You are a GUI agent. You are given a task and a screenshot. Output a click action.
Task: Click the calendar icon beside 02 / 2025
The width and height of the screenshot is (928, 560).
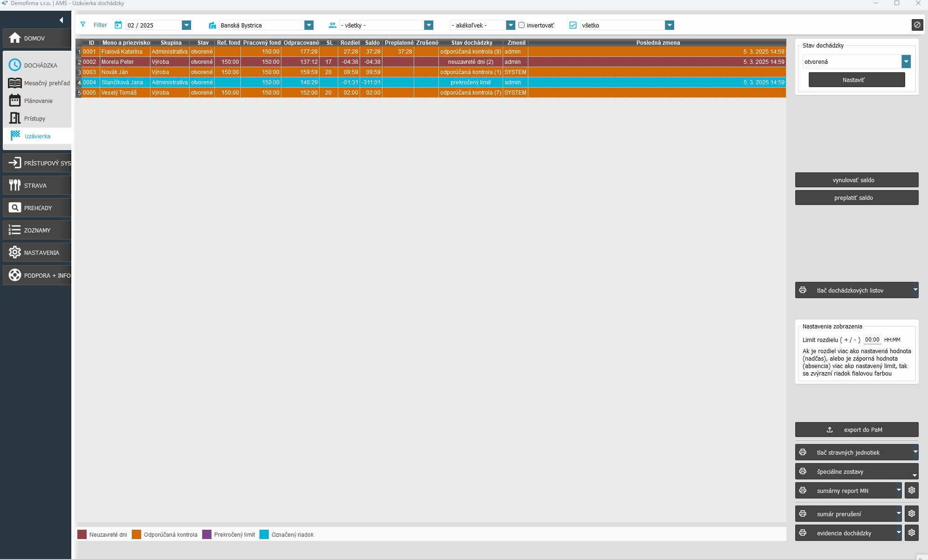118,25
